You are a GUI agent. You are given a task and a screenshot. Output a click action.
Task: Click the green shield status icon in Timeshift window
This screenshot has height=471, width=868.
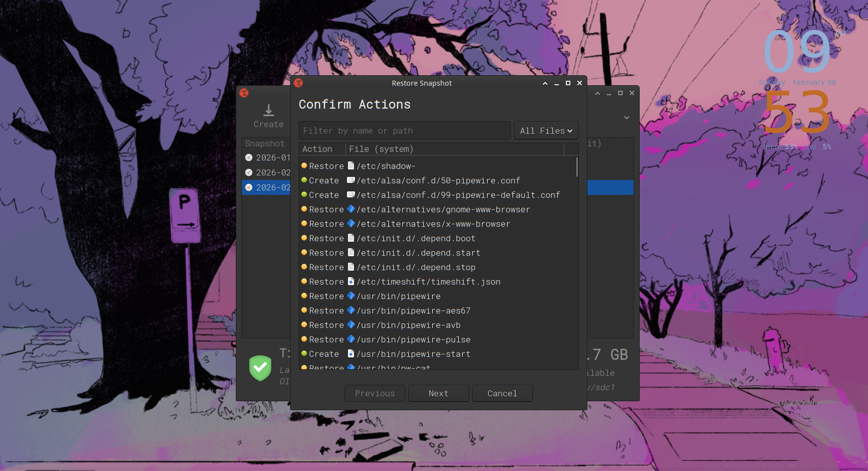(260, 368)
